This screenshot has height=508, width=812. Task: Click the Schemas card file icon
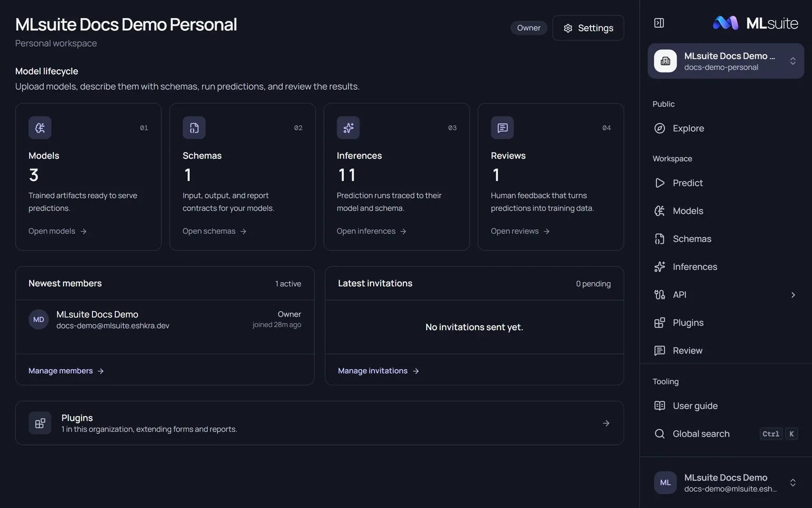[194, 128]
